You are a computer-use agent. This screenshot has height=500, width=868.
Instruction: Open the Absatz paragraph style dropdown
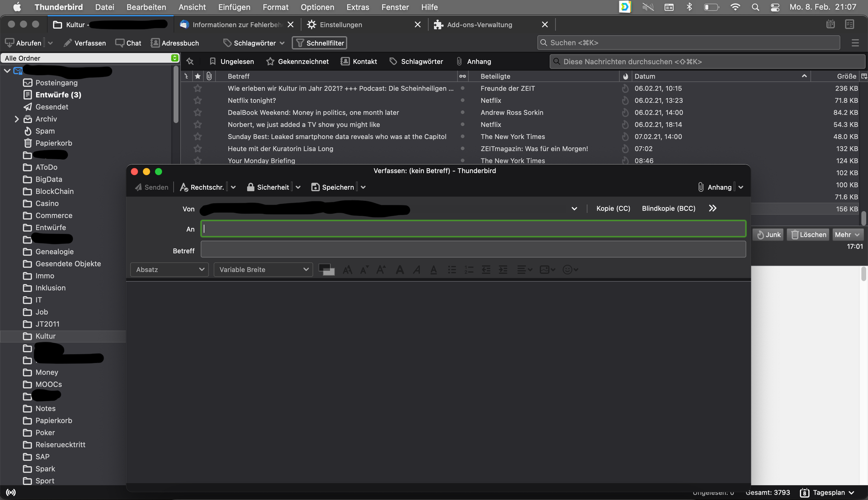coord(170,270)
